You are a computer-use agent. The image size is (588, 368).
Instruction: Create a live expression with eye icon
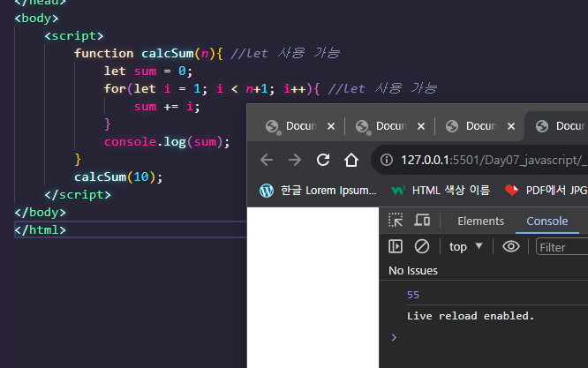[511, 246]
